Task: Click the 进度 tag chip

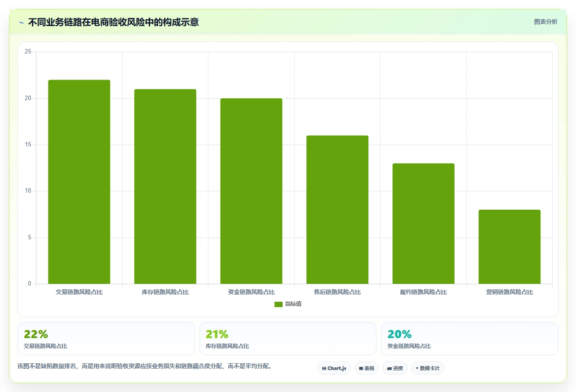Action: click(x=394, y=368)
